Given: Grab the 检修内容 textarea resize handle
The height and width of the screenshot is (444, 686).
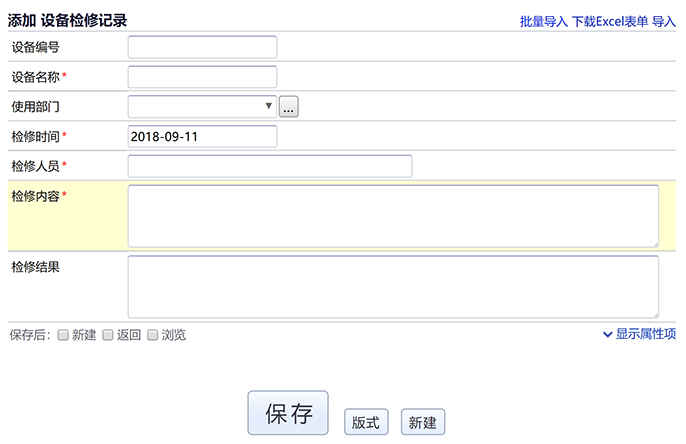Looking at the screenshot, I should tap(655, 242).
